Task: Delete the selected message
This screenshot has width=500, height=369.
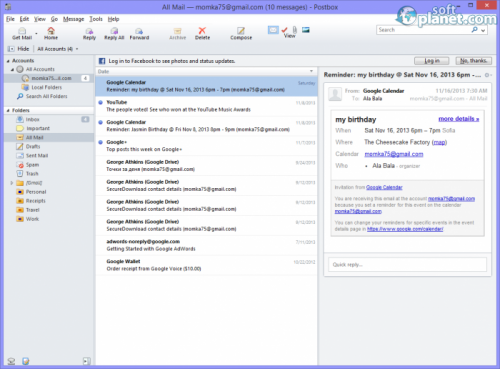Action: pyautogui.click(x=202, y=33)
